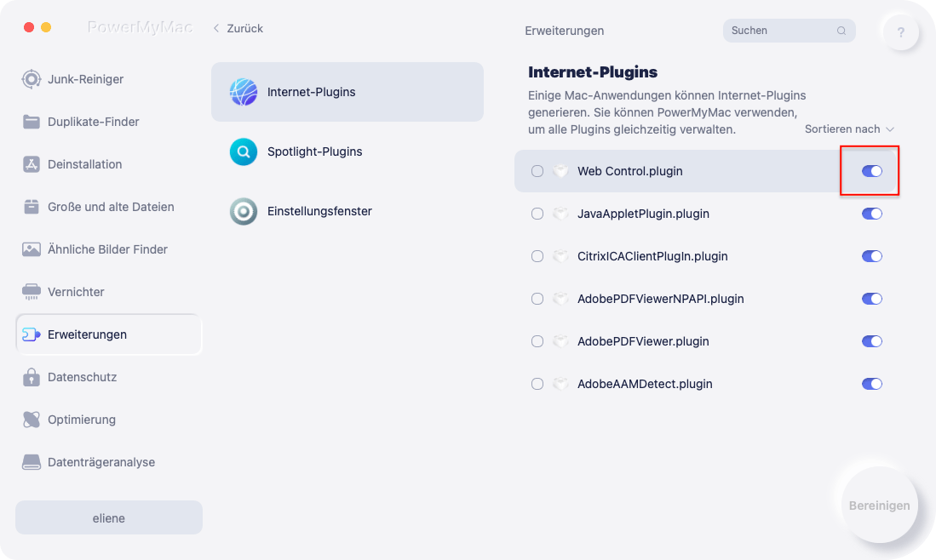Expand the Sortieren nach dropdown
Image resolution: width=936 pixels, height=560 pixels.
pyautogui.click(x=849, y=129)
